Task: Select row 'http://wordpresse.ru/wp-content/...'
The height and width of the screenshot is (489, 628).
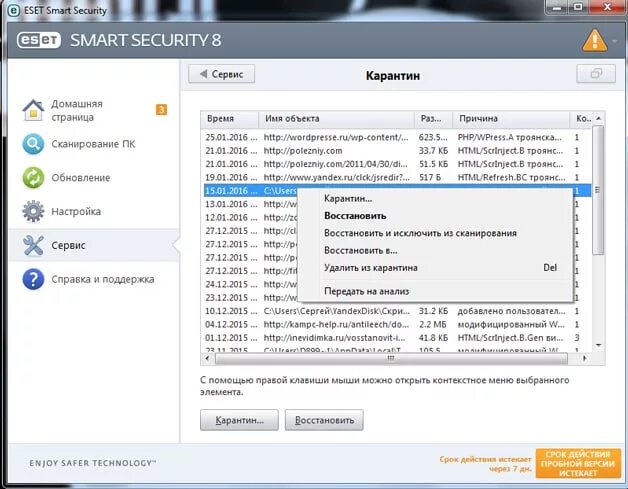Action: pos(397,137)
